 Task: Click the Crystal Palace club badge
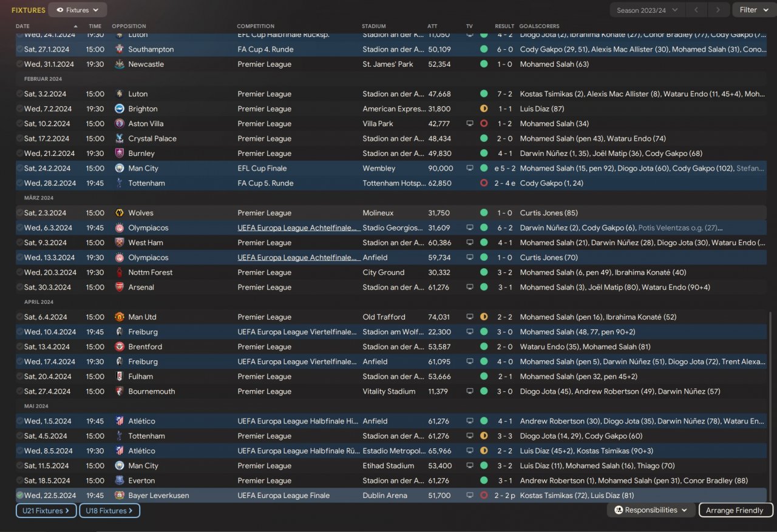[120, 139]
